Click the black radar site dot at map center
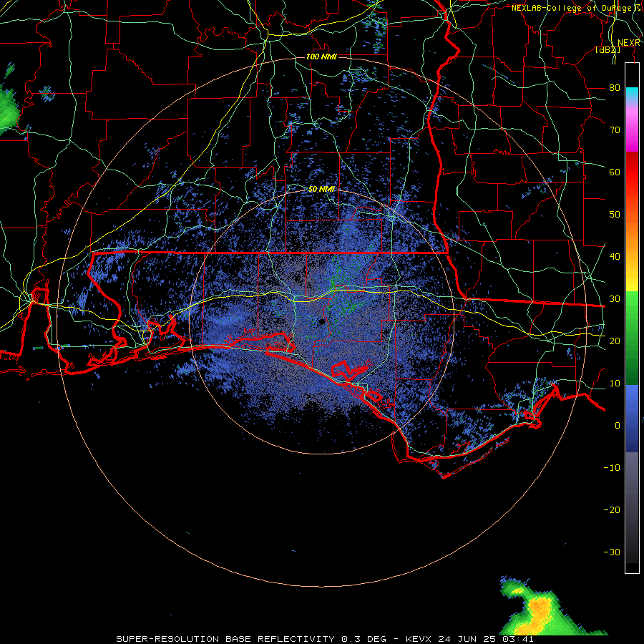Screen dimensions: 644x644 [x=321, y=321]
